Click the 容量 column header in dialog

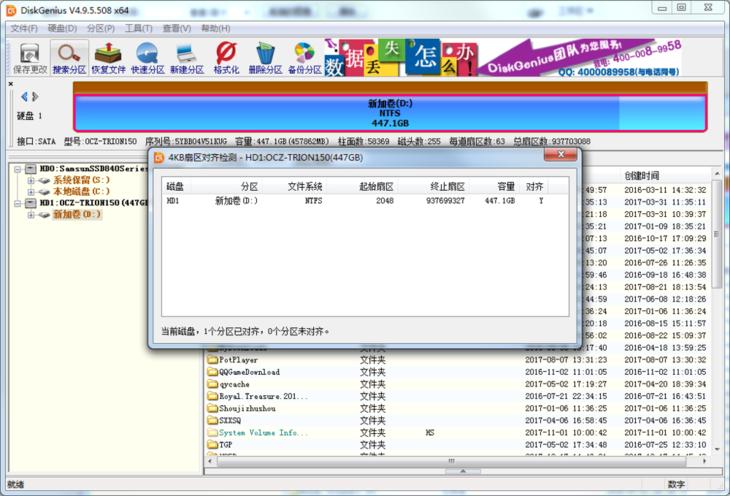pos(493,187)
